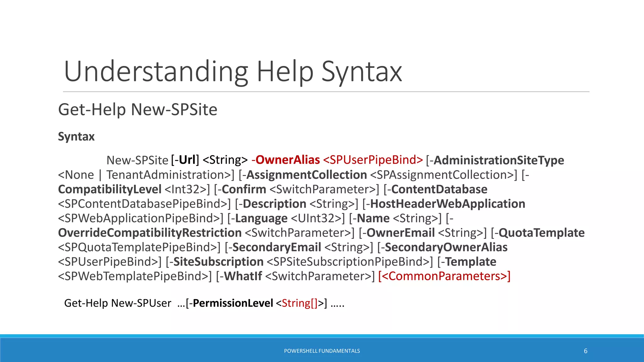Click the <SPWebTemplatePipeBind> type

coord(133,276)
